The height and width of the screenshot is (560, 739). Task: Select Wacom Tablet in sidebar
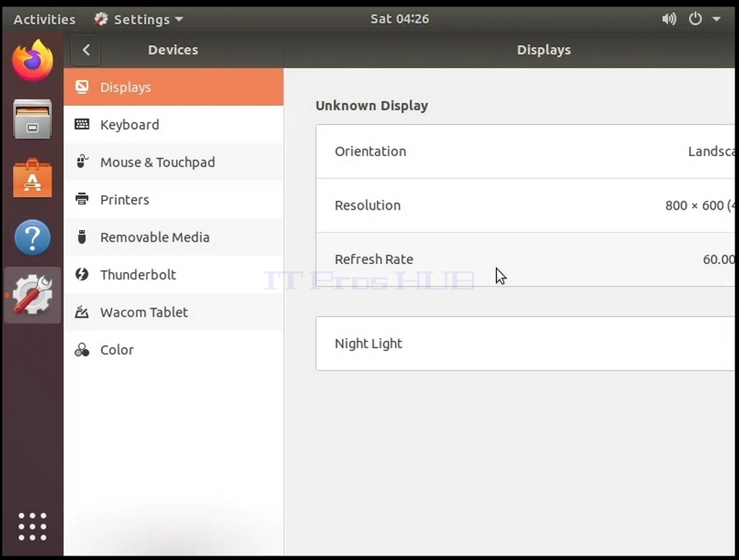[173, 312]
